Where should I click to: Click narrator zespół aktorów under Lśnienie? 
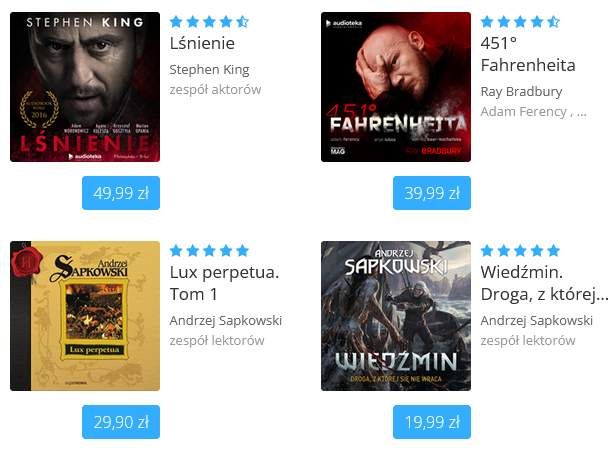(215, 90)
